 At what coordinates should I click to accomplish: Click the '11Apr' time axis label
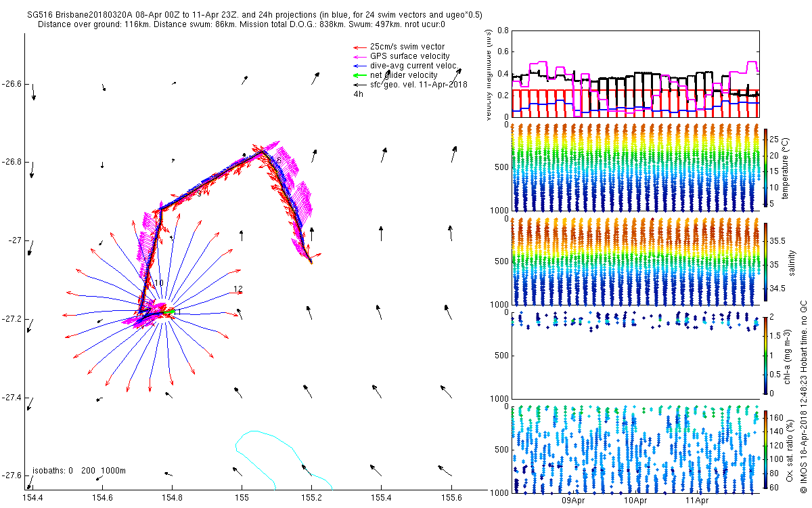pyautogui.click(x=697, y=501)
